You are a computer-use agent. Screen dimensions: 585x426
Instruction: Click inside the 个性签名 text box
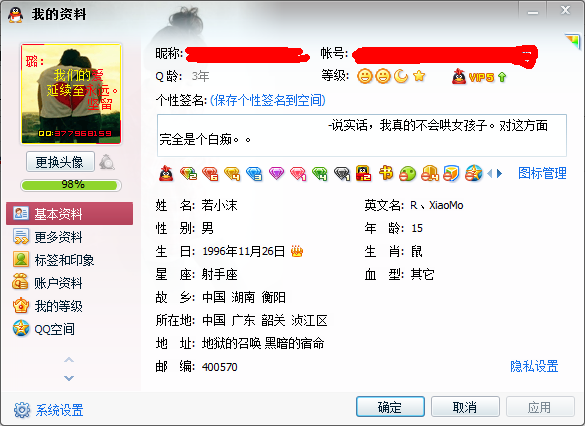click(362, 135)
